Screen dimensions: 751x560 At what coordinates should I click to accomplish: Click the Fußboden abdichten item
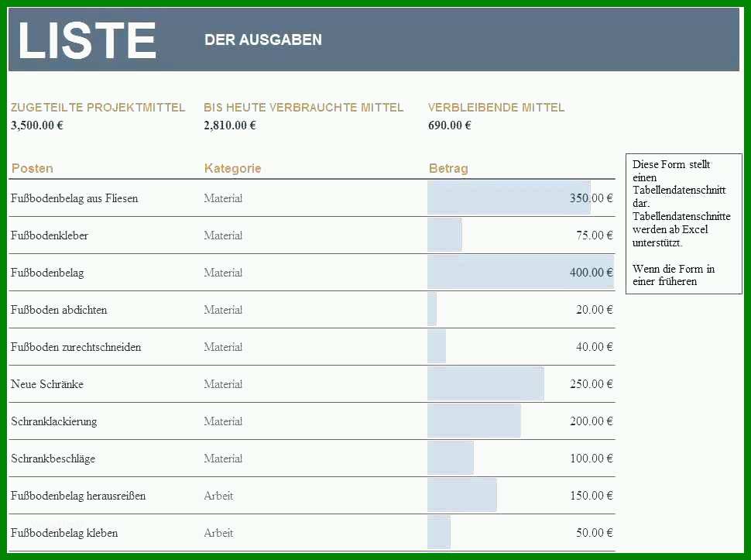[59, 310]
